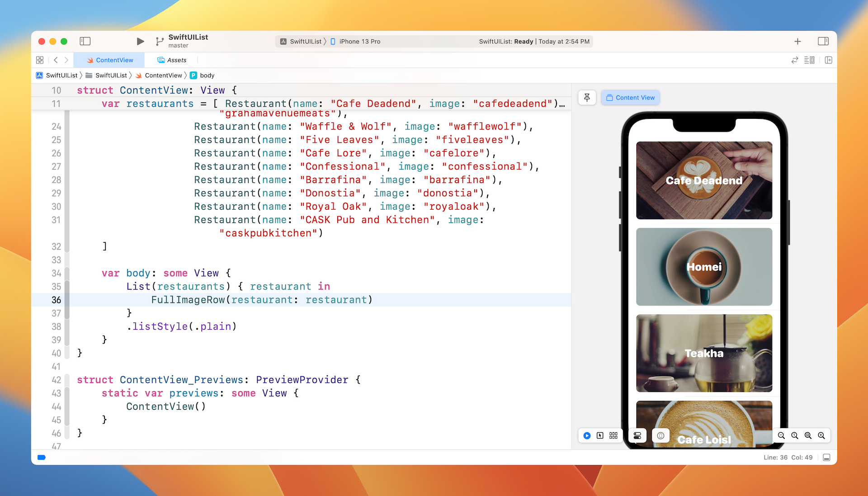Open preview device settings

coord(637,435)
